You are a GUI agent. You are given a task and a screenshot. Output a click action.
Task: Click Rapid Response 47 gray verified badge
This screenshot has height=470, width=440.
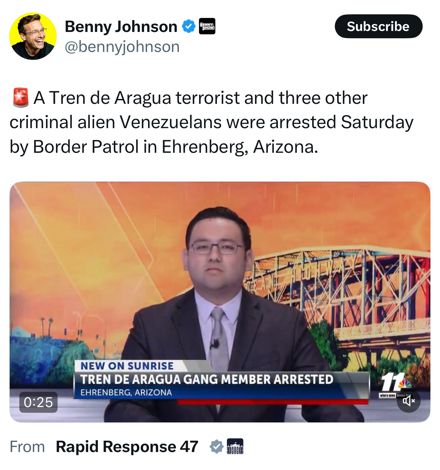(216, 447)
